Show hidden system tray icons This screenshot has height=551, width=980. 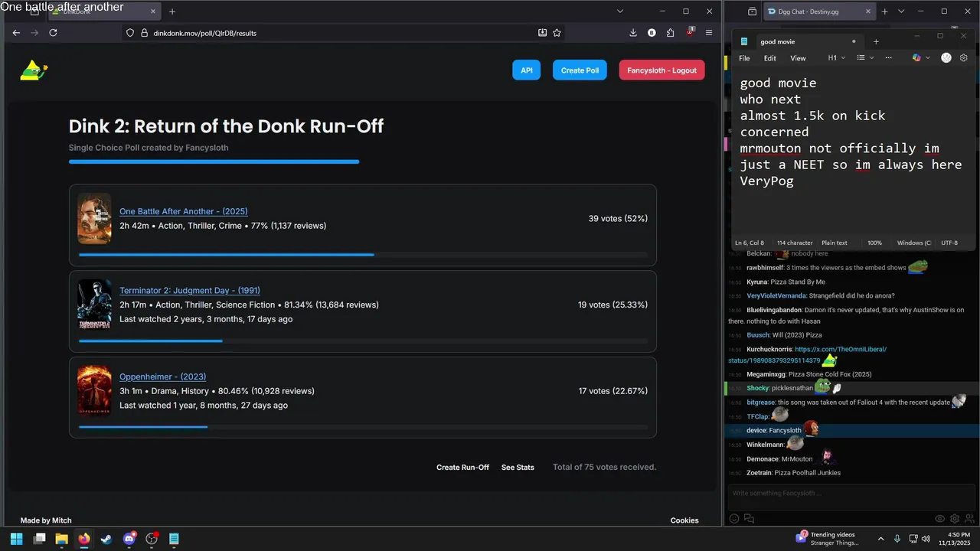[x=880, y=539]
